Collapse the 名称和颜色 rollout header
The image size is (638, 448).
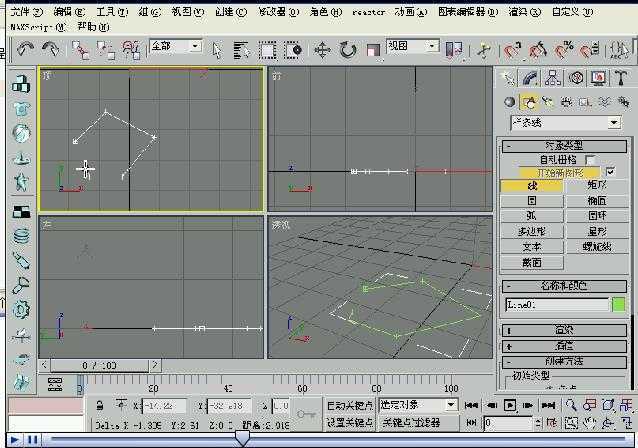point(564,286)
